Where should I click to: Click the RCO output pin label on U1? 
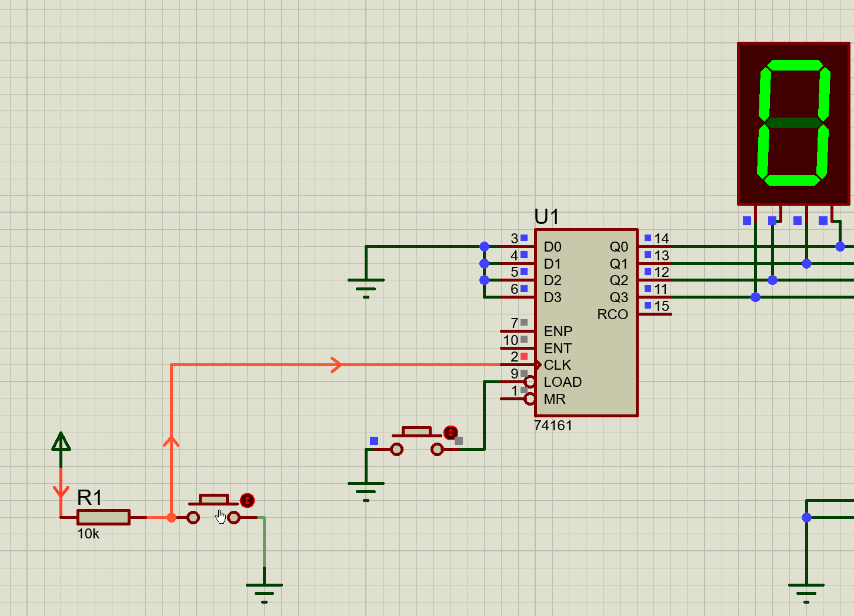tap(612, 314)
